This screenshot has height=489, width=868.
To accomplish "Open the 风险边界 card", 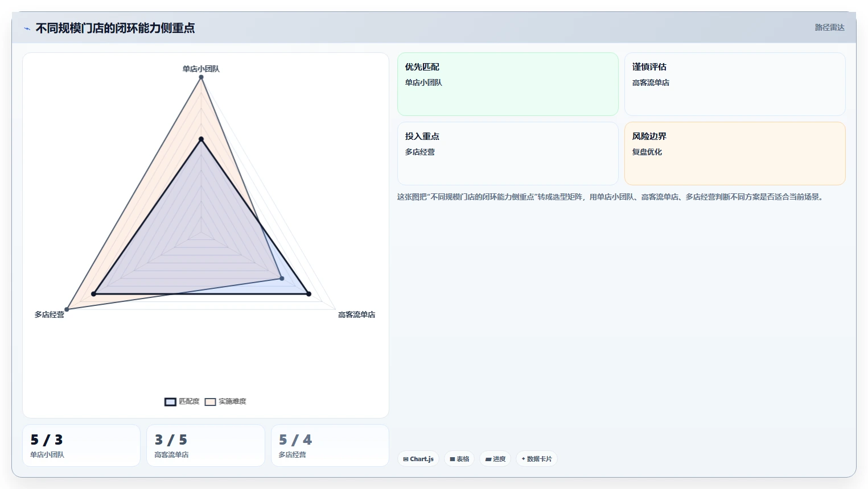I will coord(735,154).
